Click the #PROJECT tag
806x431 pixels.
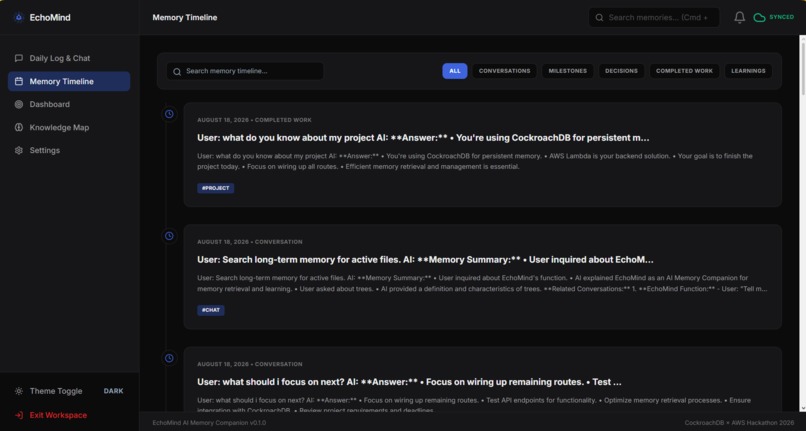[215, 188]
